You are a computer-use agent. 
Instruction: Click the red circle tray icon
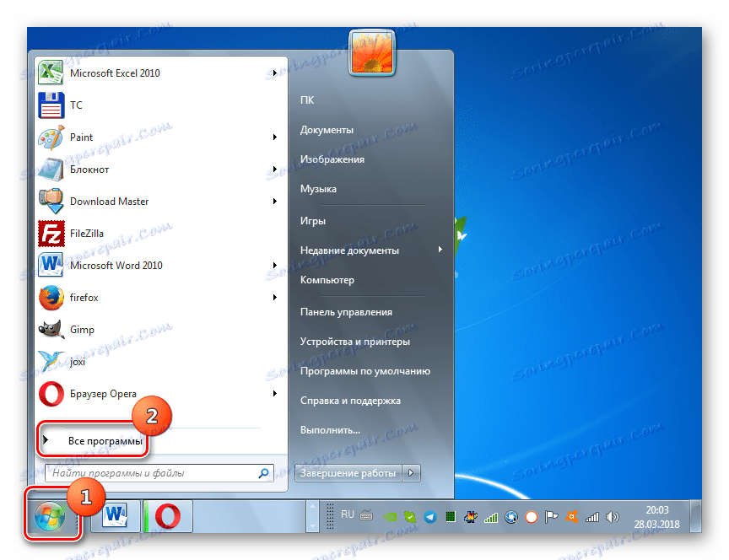pyautogui.click(x=532, y=517)
